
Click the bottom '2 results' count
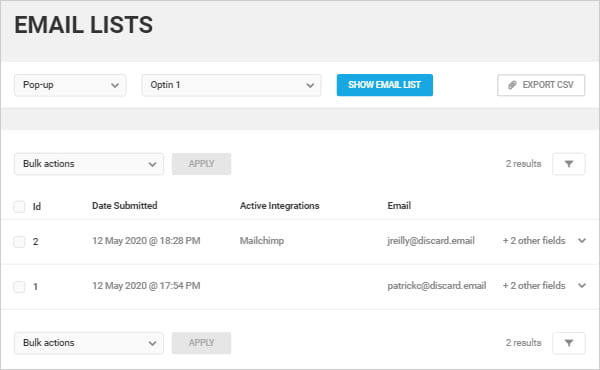pyautogui.click(x=523, y=343)
